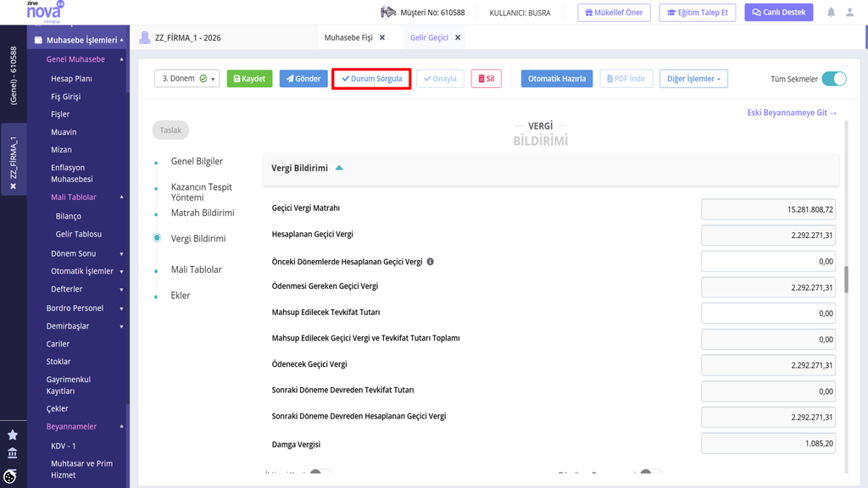Screen dimensions: 868x488
Task: Switch to the Muhasebe Fişi tab
Action: pyautogui.click(x=348, y=37)
